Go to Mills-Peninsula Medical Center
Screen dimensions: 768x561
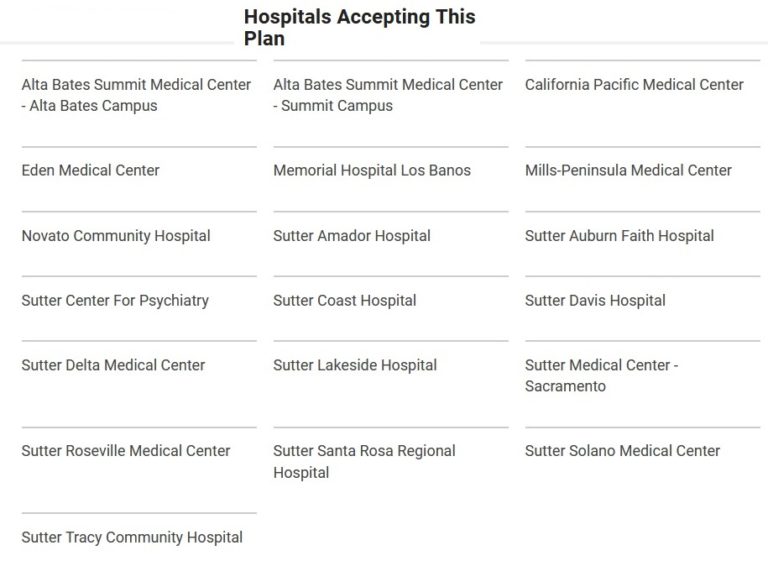point(628,171)
